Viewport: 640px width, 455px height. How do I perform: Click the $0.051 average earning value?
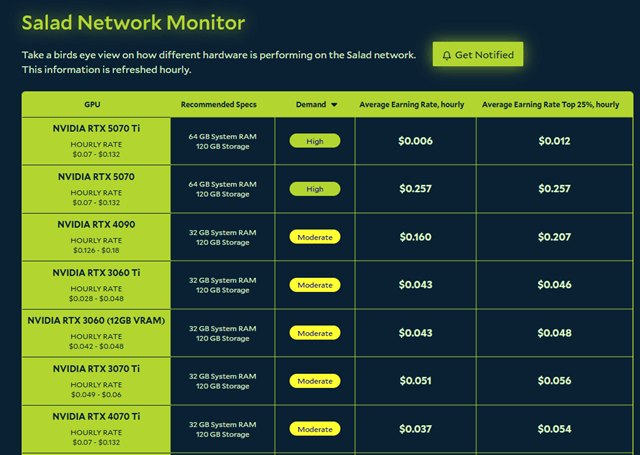tap(416, 381)
